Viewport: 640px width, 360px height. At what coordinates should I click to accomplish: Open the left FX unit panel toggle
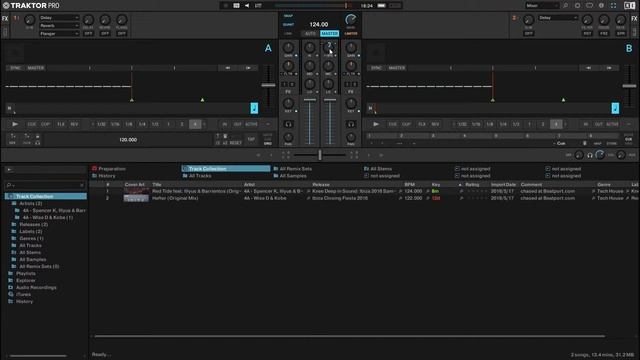click(x=5, y=19)
